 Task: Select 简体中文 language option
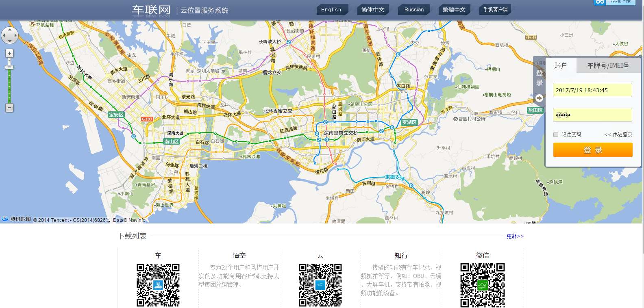point(373,10)
